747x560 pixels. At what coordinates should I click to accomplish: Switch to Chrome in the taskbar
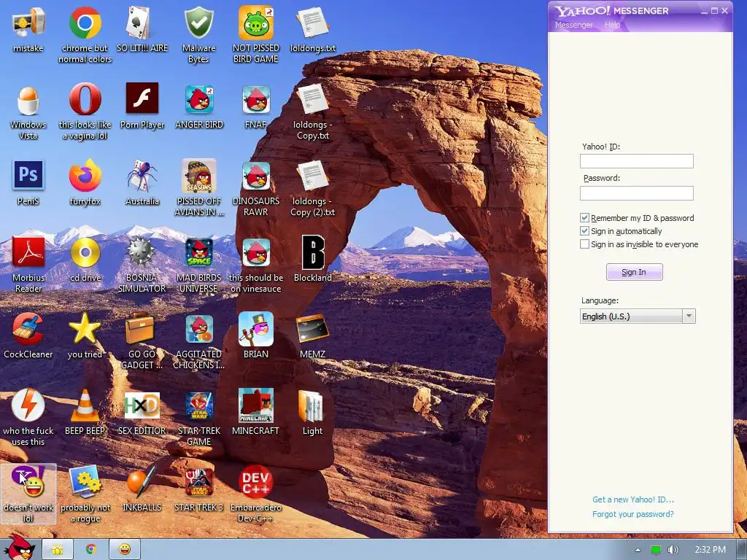point(90,549)
